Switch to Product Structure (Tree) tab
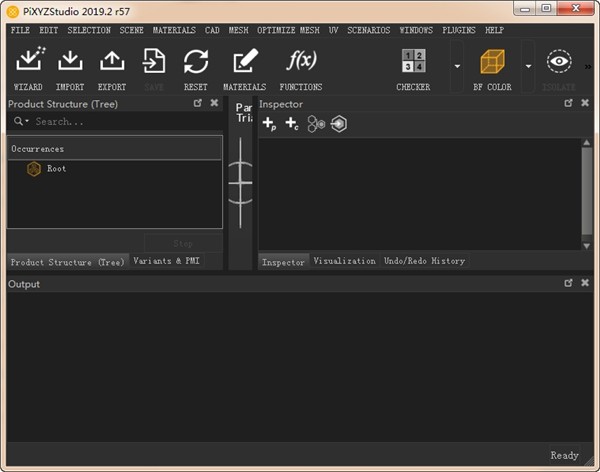Image resolution: width=600 pixels, height=472 pixels. [x=68, y=262]
